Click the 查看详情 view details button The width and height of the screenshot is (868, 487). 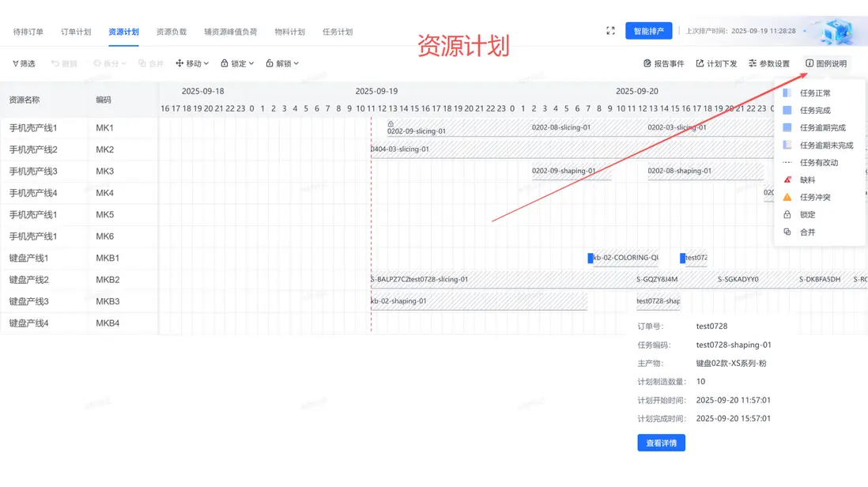(661, 443)
